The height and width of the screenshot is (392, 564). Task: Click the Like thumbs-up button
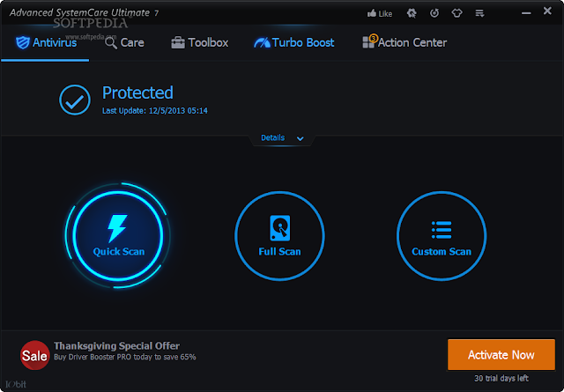click(x=380, y=14)
